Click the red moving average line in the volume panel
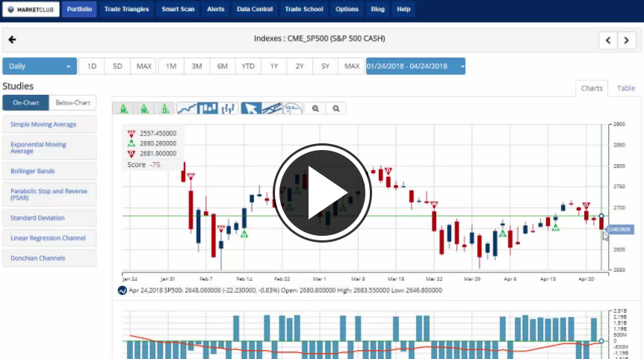 [374, 349]
